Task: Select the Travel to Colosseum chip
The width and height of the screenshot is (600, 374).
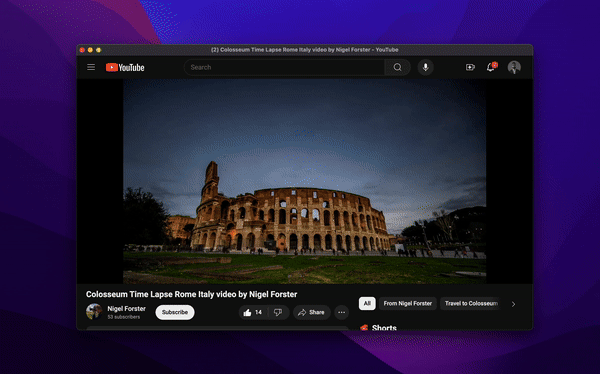Action: pos(471,304)
